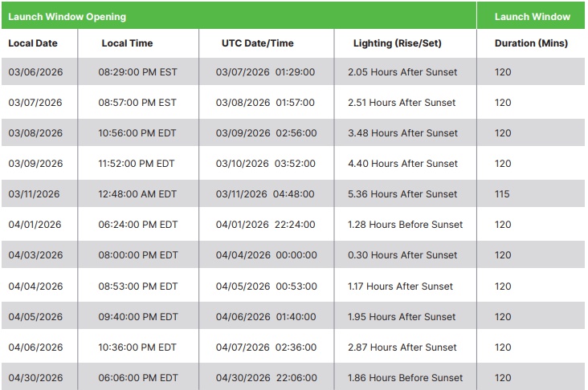The height and width of the screenshot is (390, 588).
Task: Select the 12:48:00 AM EDT time cell
Action: 137,194
